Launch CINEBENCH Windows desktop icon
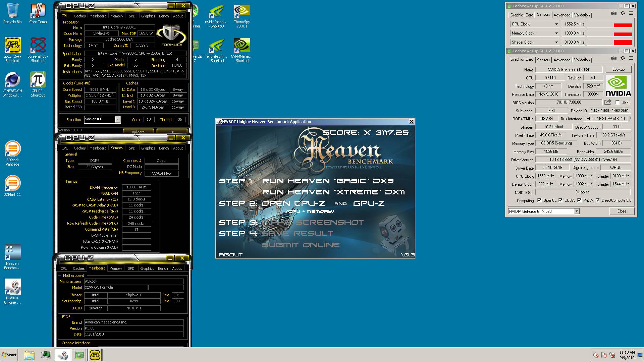 coord(12,84)
